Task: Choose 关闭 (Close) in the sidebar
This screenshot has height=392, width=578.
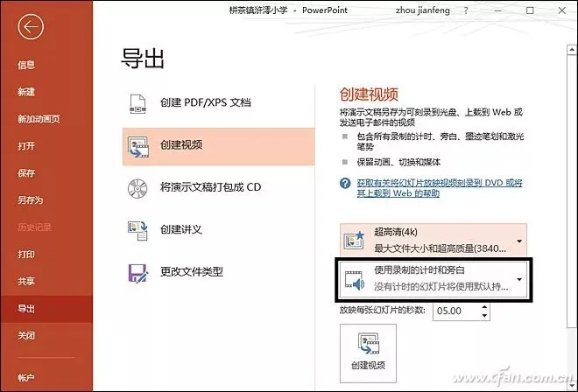Action: [26, 336]
